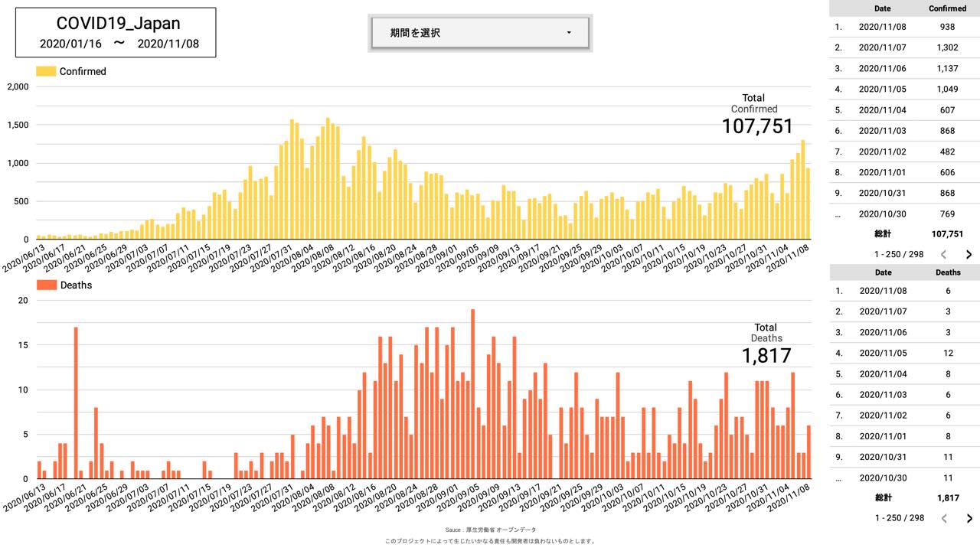Viewport: 980px width, 551px height.
Task: Go to next page of Deaths table
Action: click(969, 518)
